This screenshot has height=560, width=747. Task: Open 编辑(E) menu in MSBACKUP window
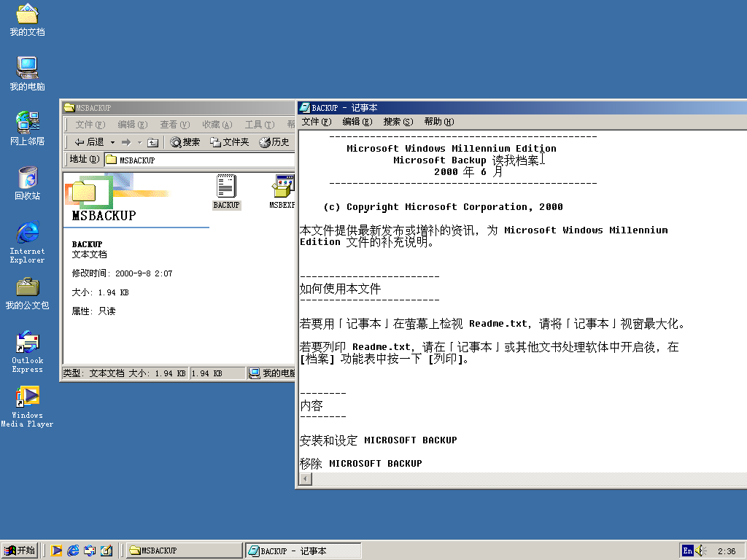[133, 125]
